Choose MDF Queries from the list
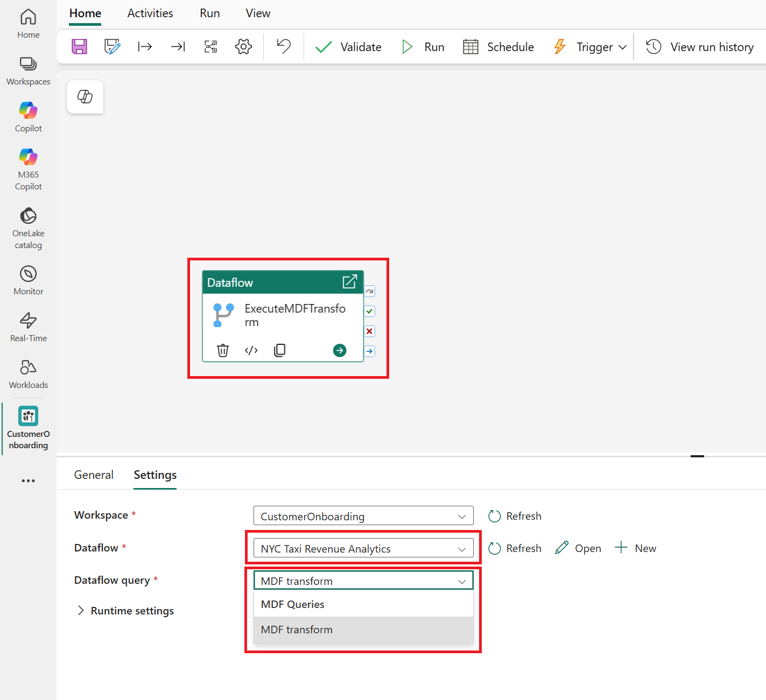 [x=363, y=604]
